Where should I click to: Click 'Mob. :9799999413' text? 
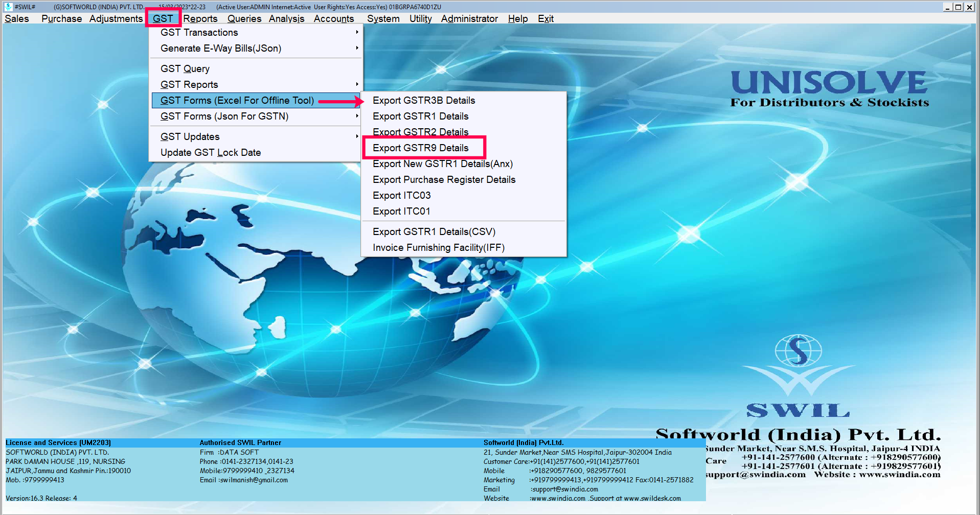point(35,480)
